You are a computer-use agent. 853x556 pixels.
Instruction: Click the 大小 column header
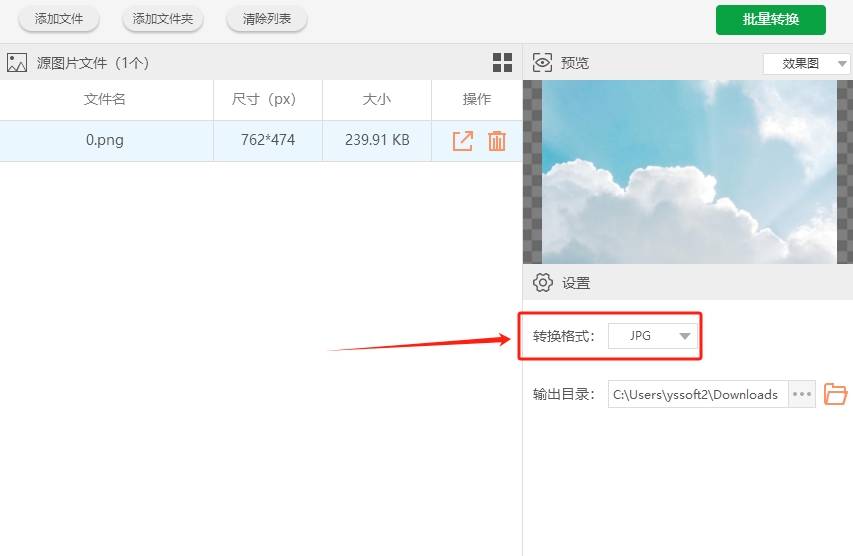point(377,100)
